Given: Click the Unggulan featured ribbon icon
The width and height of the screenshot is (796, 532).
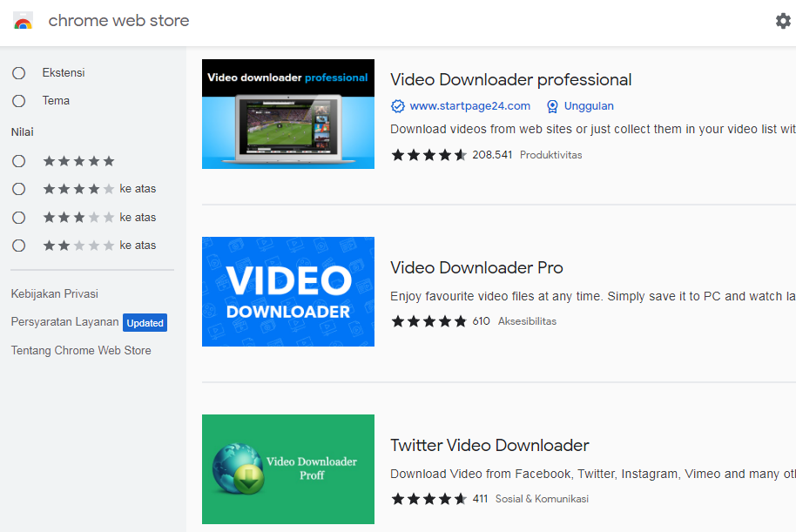Looking at the screenshot, I should (552, 106).
